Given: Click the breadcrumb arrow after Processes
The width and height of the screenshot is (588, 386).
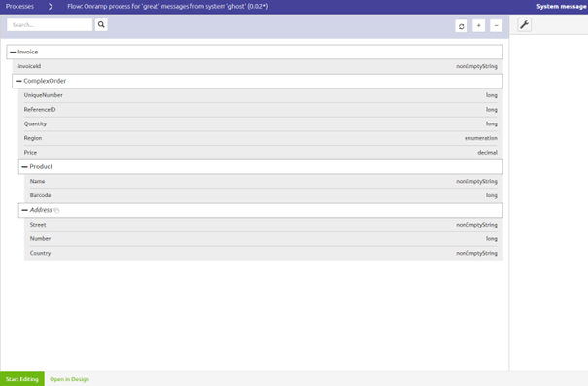Looking at the screenshot, I should [x=51, y=7].
